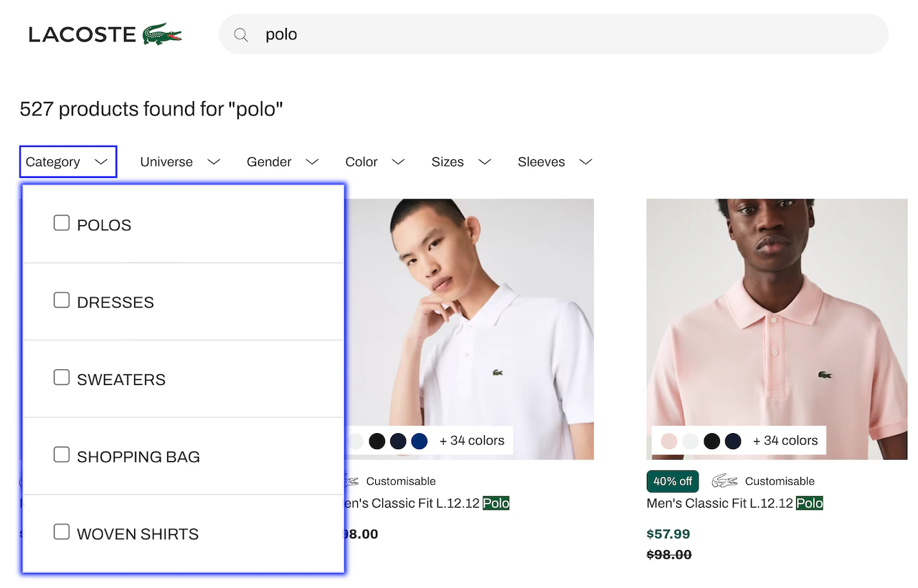Click the 40% off badge

[672, 481]
